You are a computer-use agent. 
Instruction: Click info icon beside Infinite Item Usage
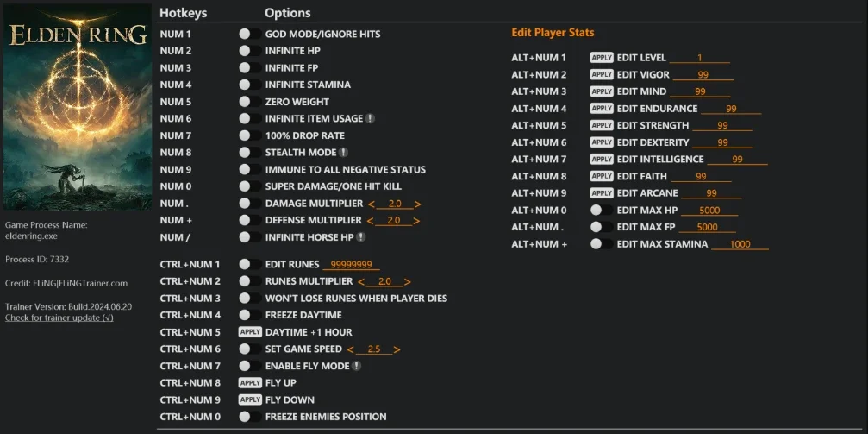point(371,118)
